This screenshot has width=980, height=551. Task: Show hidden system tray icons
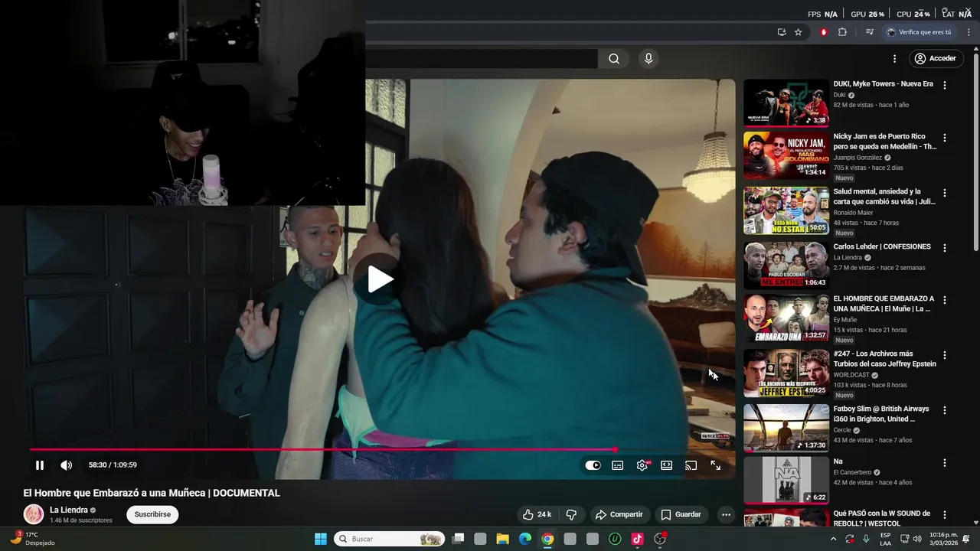(x=833, y=539)
